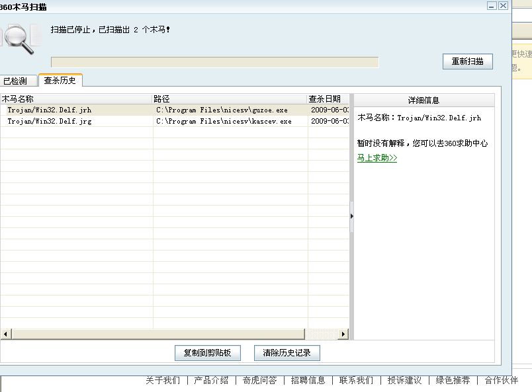532x392 pixels.
Task: Open 关于我们 link in background page
Action: (163, 380)
